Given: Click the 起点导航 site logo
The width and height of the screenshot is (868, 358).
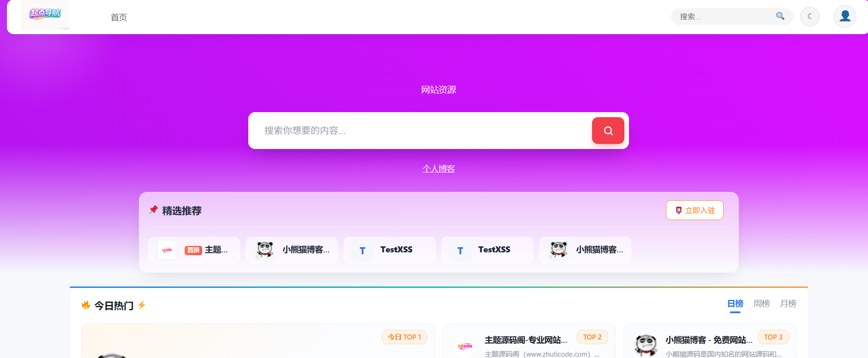Looking at the screenshot, I should pyautogui.click(x=45, y=15).
